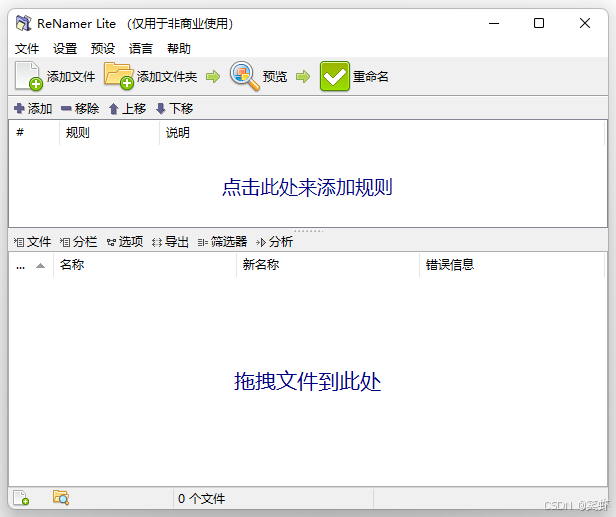Screen dimensions: 616x517
Task: Add a rule with the 添加 plus button
Action: pyautogui.click(x=33, y=108)
